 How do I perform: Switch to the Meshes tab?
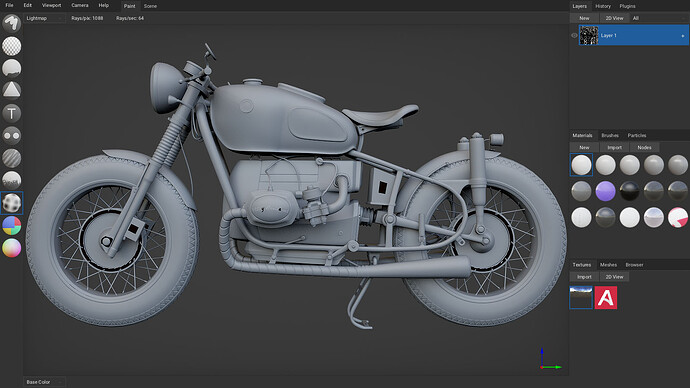[608, 265]
